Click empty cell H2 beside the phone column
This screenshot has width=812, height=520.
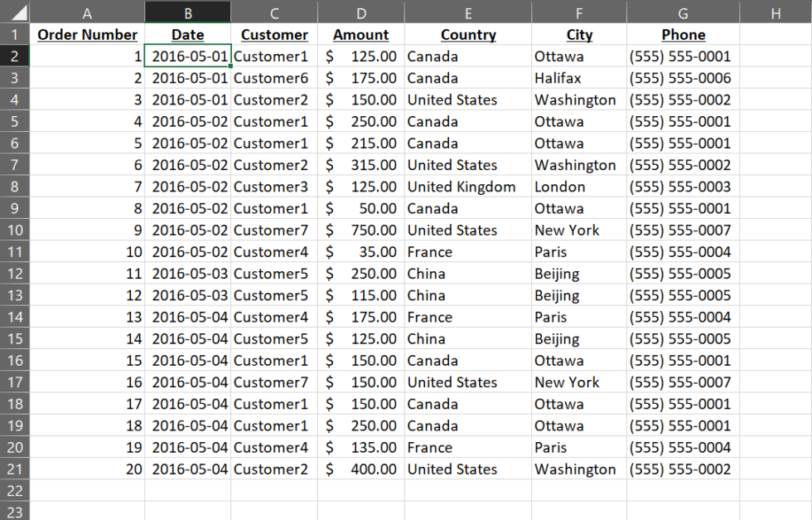coord(776,56)
